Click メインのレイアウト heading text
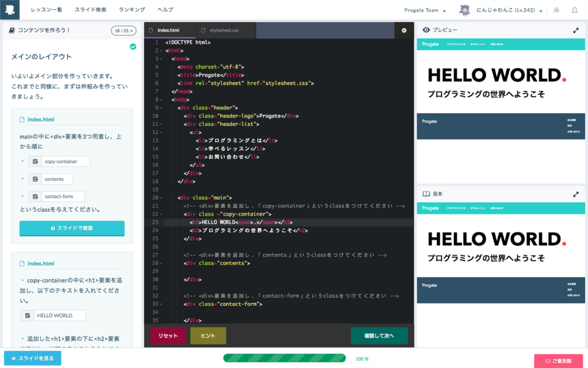This screenshot has width=588, height=368. point(41,57)
